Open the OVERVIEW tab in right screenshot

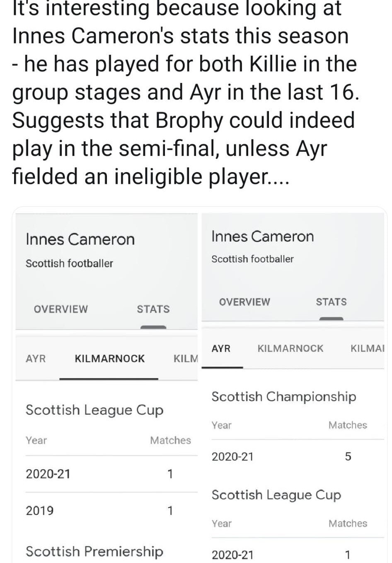pyautogui.click(x=244, y=302)
